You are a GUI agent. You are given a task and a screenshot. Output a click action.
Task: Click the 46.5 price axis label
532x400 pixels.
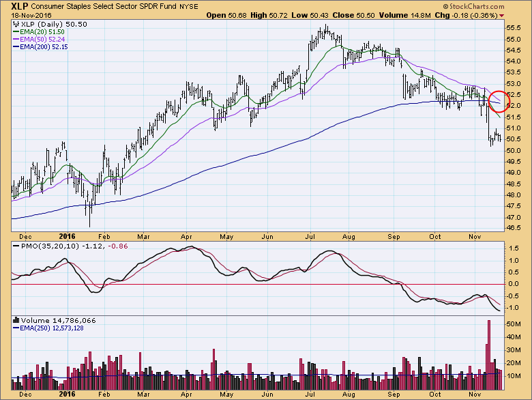514,228
